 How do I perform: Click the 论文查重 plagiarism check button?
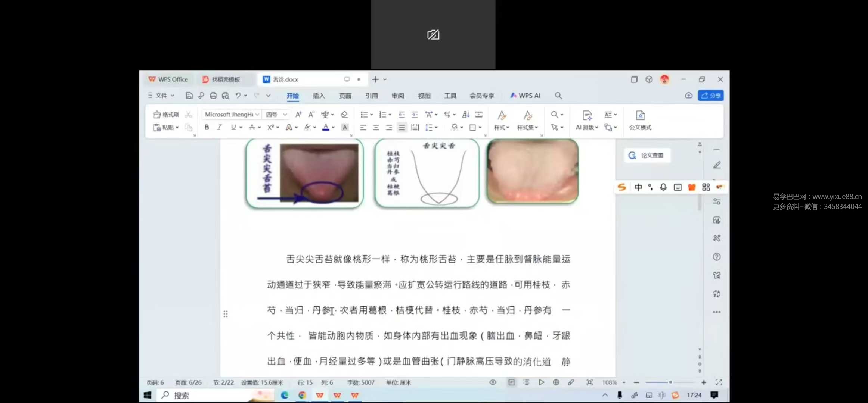pos(647,155)
